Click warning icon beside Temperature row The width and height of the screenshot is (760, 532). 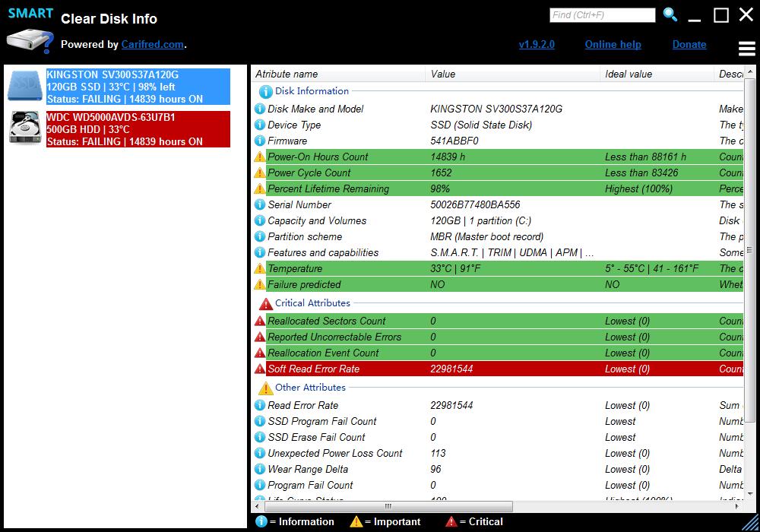pos(260,269)
